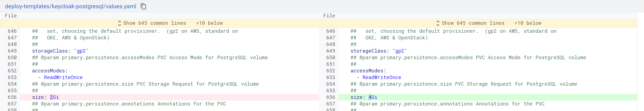
Task: Select right line number 650
Action: [331, 58]
